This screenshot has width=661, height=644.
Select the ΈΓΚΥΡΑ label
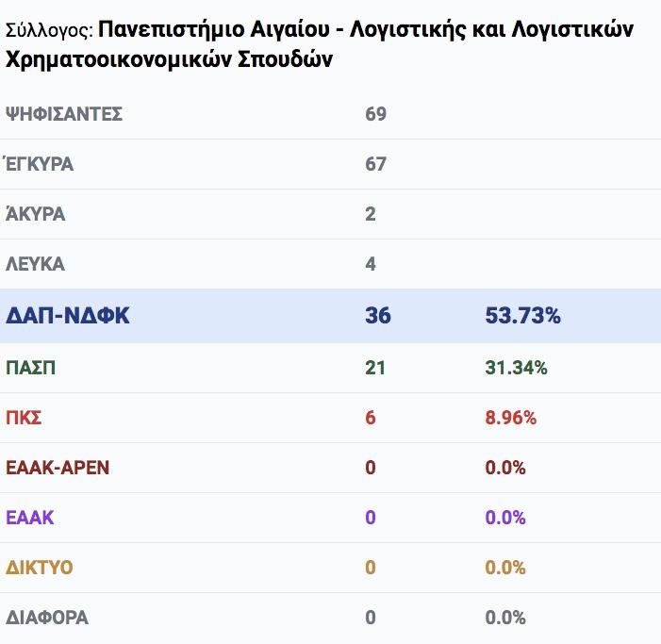[39, 164]
